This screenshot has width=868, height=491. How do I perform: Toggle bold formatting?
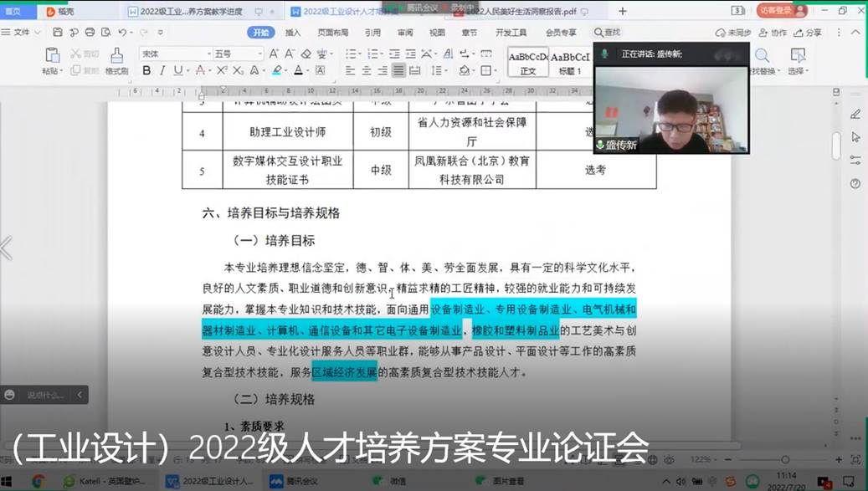click(146, 71)
